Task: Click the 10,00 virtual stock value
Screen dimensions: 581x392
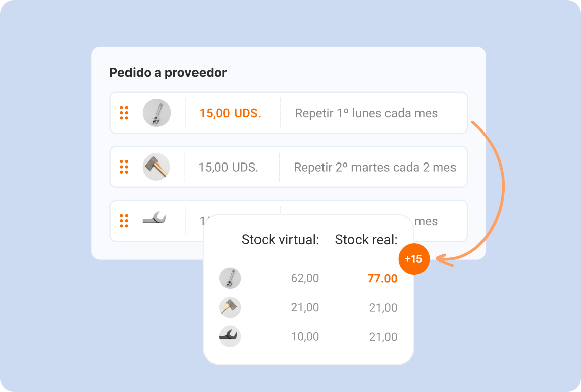Action: [x=305, y=336]
